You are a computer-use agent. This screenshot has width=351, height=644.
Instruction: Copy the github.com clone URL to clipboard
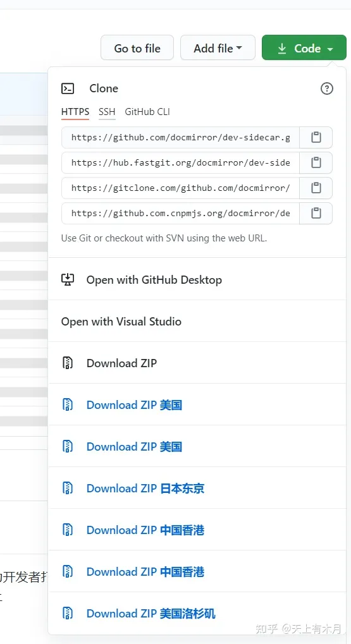(316, 137)
